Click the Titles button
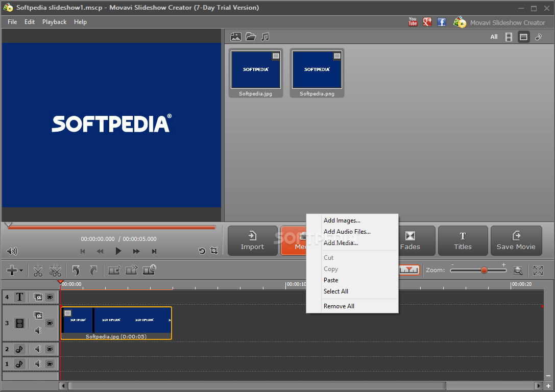Image resolution: width=555 pixels, height=392 pixels. pyautogui.click(x=463, y=240)
